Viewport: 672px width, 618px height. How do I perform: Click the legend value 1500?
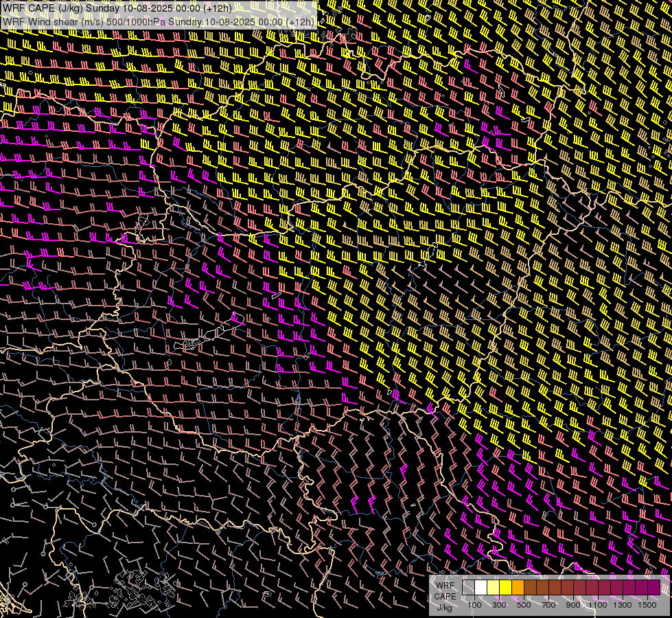click(647, 605)
